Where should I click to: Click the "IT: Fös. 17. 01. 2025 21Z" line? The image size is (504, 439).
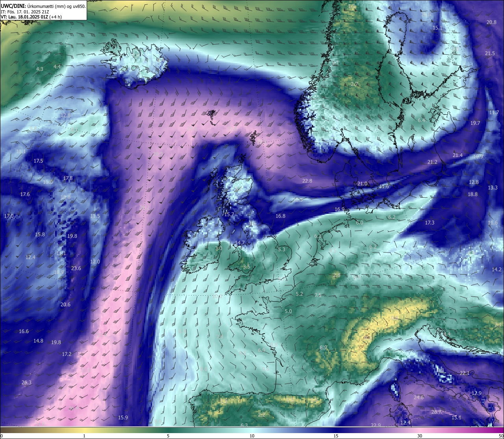tap(25, 12)
